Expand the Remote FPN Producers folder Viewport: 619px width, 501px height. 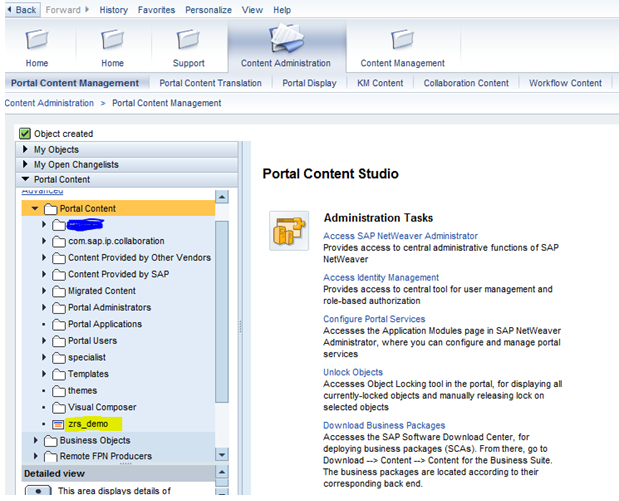[36, 456]
